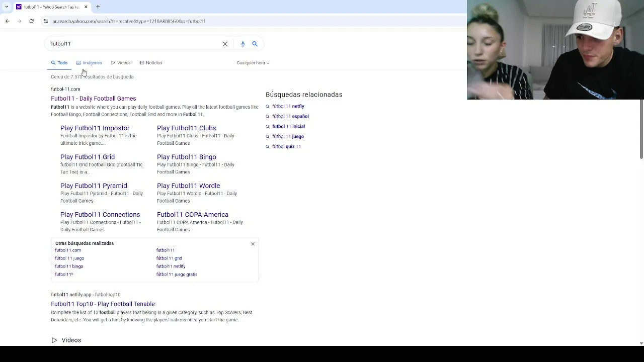This screenshot has height=362, width=644.
Task: Click related search fútbol 11 netfly
Action: pos(288,107)
